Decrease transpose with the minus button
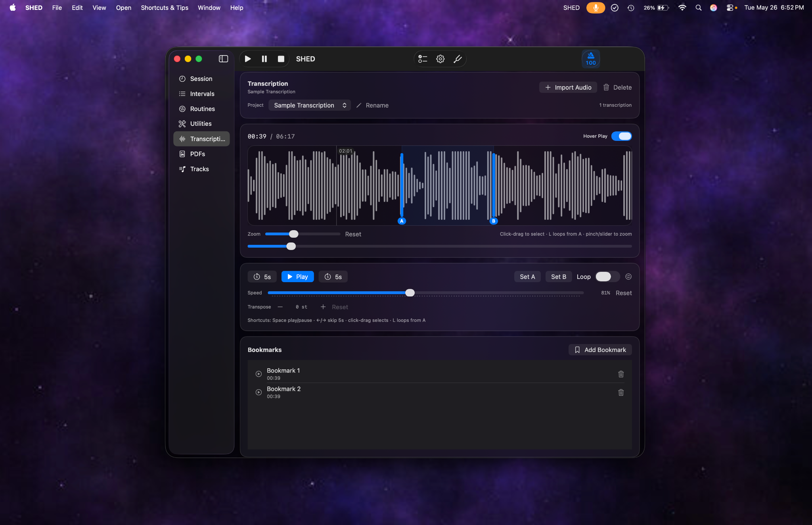The image size is (812, 525). tap(280, 307)
